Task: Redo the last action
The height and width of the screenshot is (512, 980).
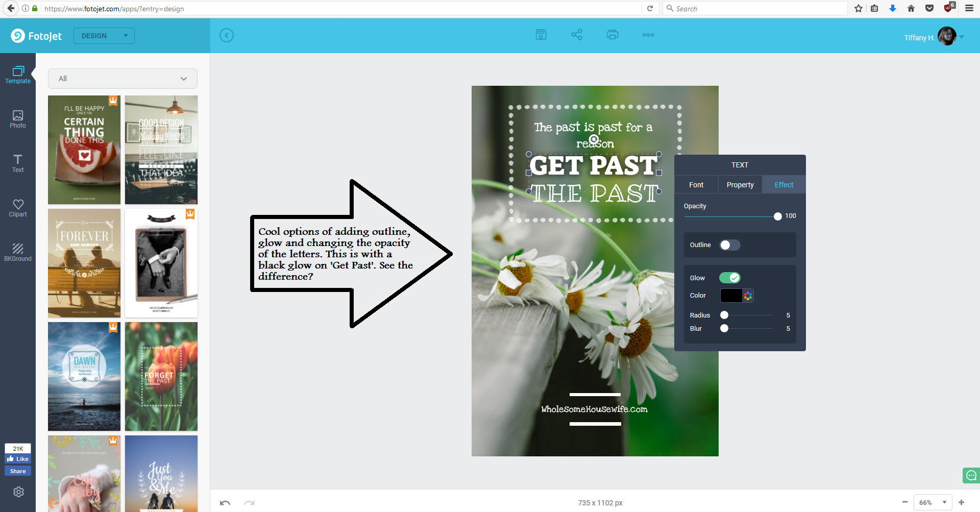Action: tap(249, 503)
